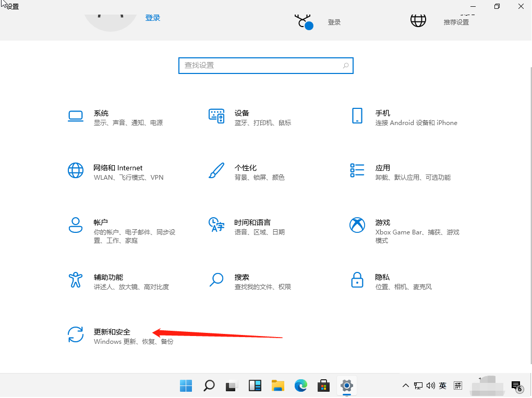Click the 隐私 padlock icon
Viewport: 532px width, 398px height.
(x=357, y=280)
